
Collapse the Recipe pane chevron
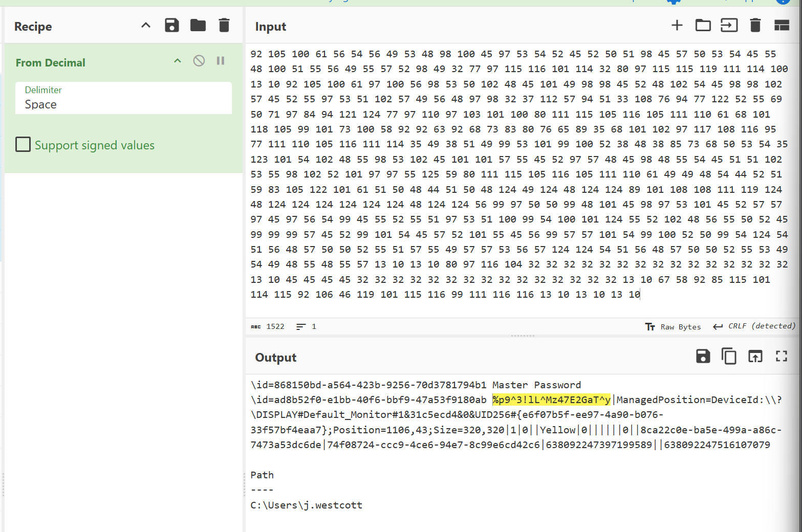click(x=146, y=25)
